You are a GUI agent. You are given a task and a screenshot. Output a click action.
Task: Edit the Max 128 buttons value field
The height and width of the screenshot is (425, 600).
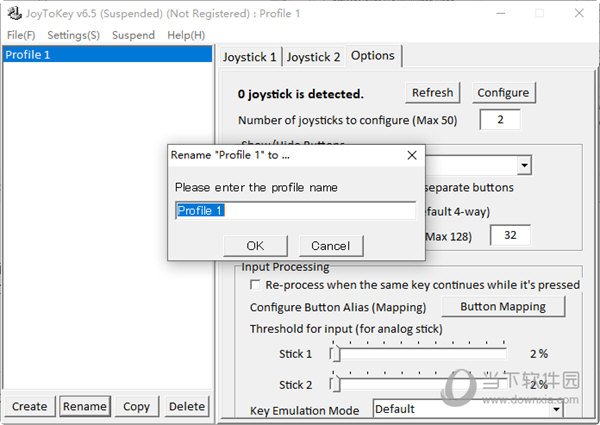click(x=510, y=235)
